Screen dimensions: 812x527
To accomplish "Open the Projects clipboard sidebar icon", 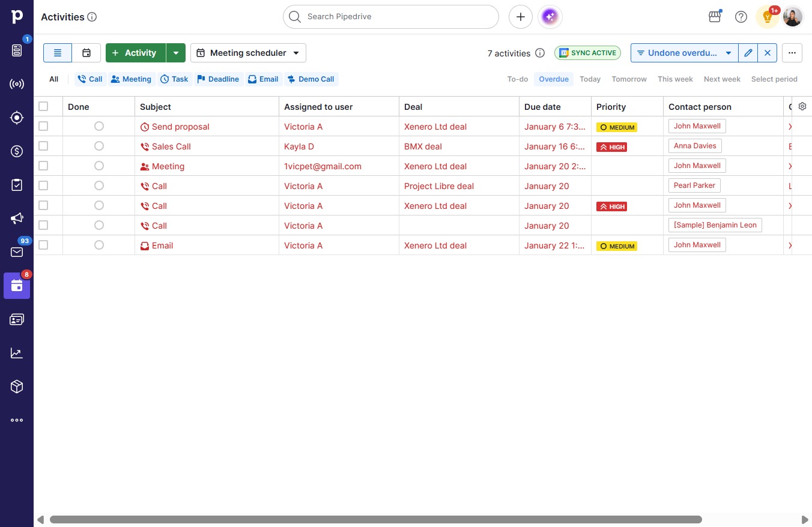I will tap(17, 185).
